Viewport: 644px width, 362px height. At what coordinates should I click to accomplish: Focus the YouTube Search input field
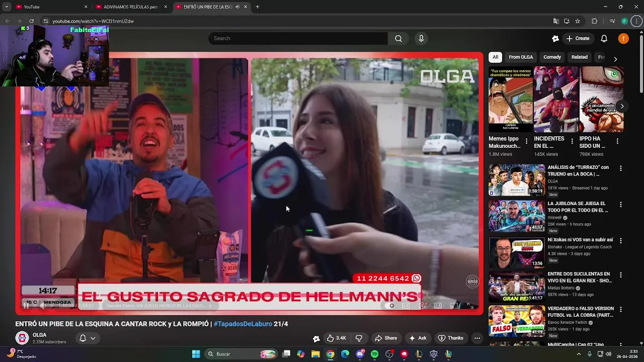click(x=298, y=38)
